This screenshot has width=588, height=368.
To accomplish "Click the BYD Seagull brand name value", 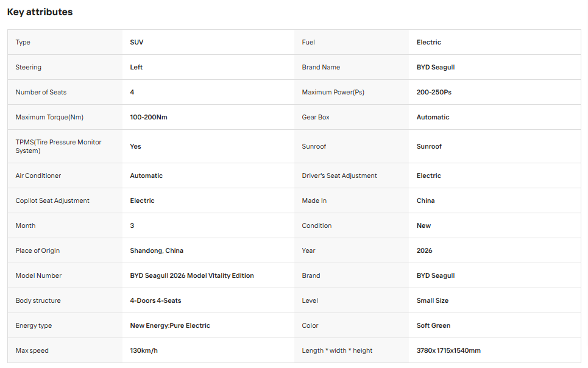I will (436, 67).
